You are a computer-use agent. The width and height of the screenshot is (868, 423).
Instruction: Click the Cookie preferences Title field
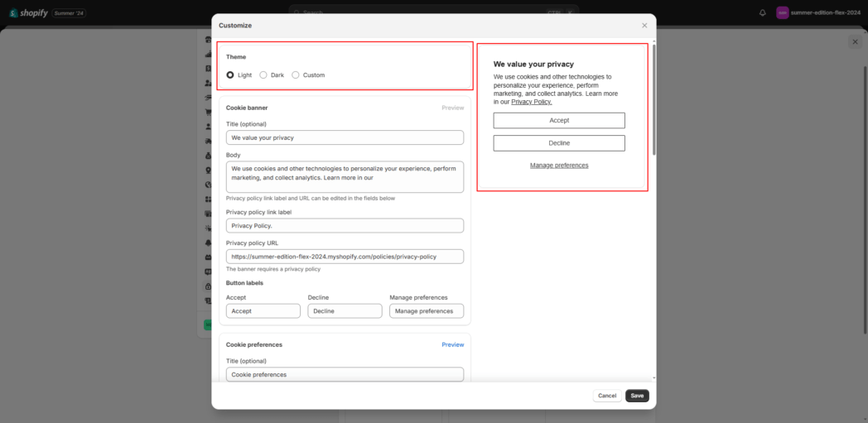tap(345, 374)
